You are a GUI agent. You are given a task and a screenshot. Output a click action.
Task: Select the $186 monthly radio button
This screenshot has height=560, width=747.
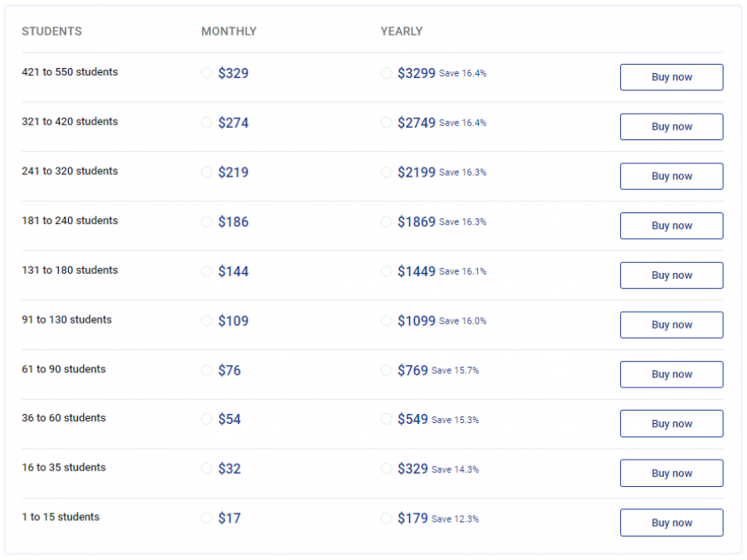pos(207,222)
